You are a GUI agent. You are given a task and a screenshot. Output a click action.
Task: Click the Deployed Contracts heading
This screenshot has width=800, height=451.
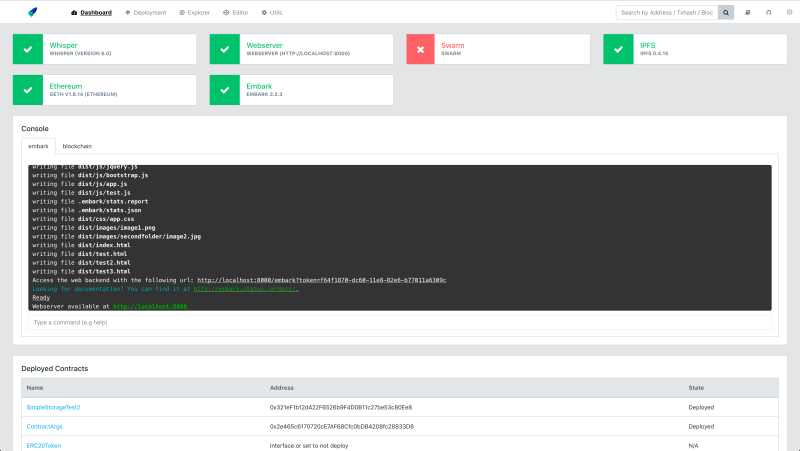pos(55,368)
